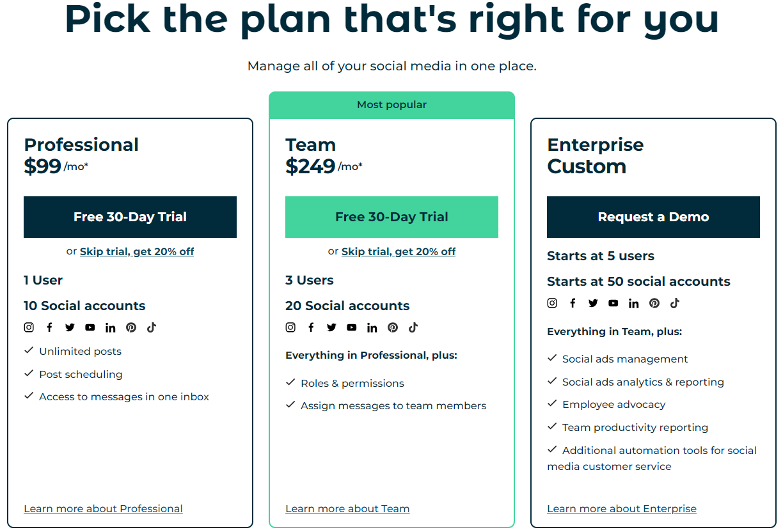Click the LinkedIn icon under Team plan
Screen dimensions: 783x532
click(372, 327)
